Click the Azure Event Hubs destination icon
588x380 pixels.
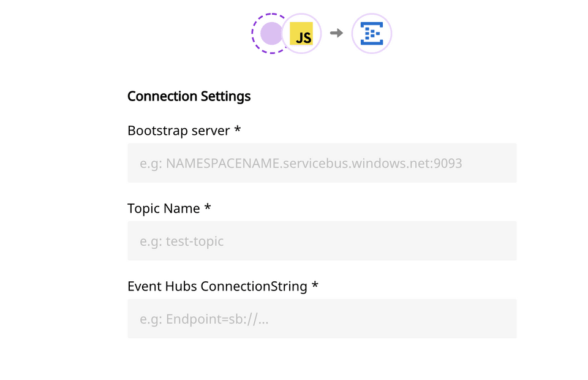pos(371,34)
